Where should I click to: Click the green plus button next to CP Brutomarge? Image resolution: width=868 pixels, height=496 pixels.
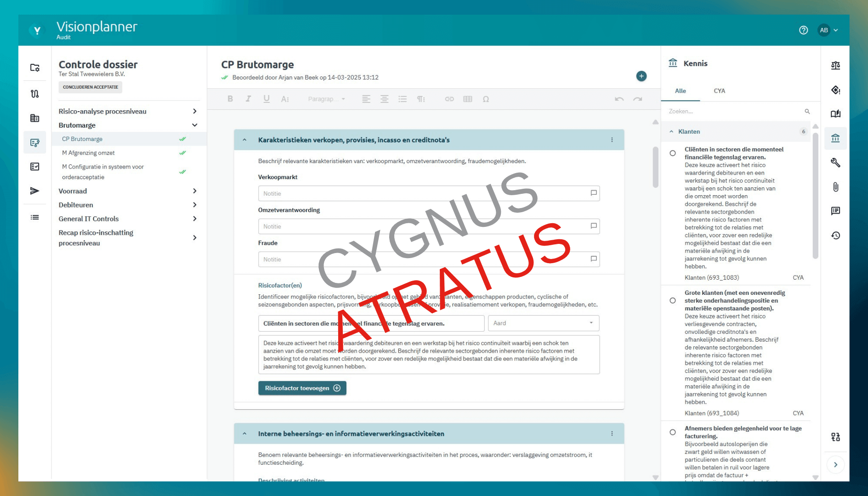[641, 76]
